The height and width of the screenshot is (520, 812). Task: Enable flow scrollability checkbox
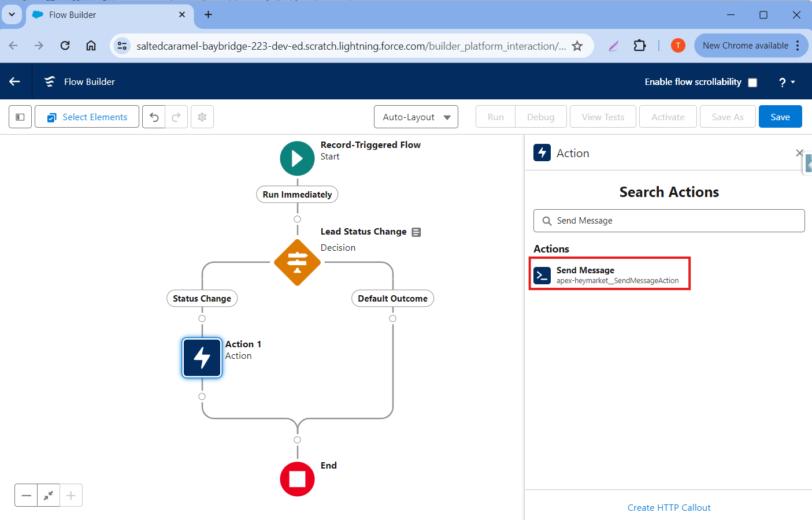752,82
